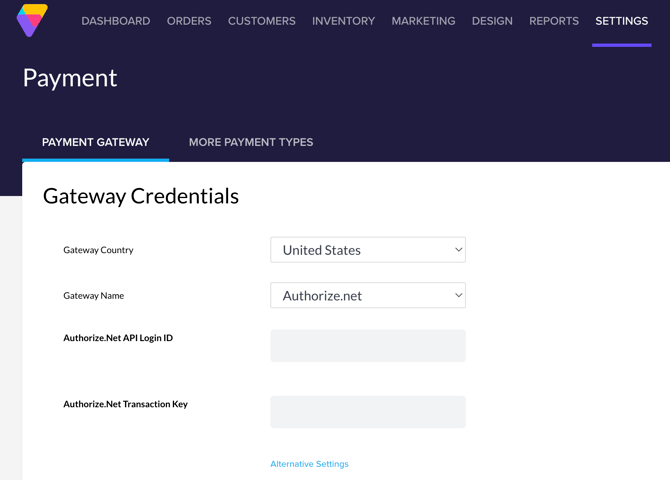Expand the Gateway Name dropdown

(368, 295)
